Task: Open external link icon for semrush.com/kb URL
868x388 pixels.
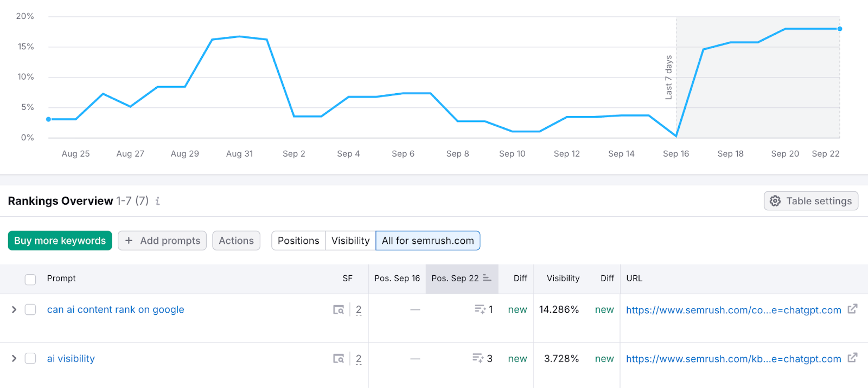Action: pyautogui.click(x=852, y=358)
